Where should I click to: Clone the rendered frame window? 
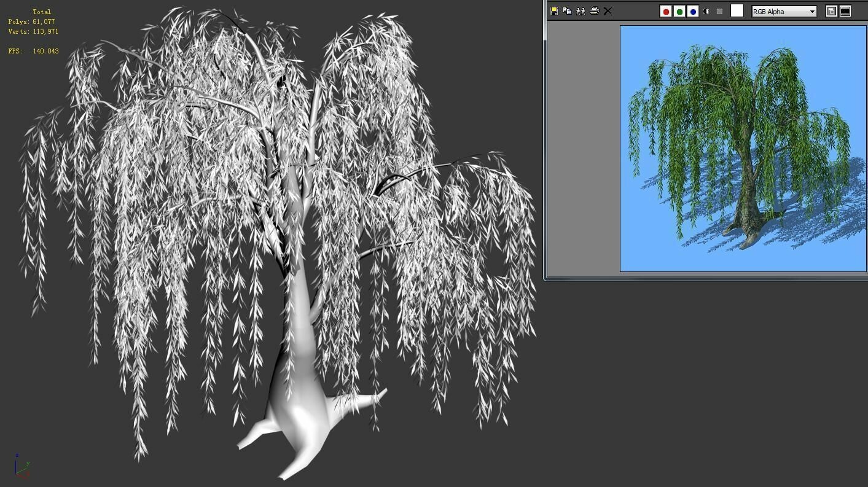pyautogui.click(x=581, y=10)
